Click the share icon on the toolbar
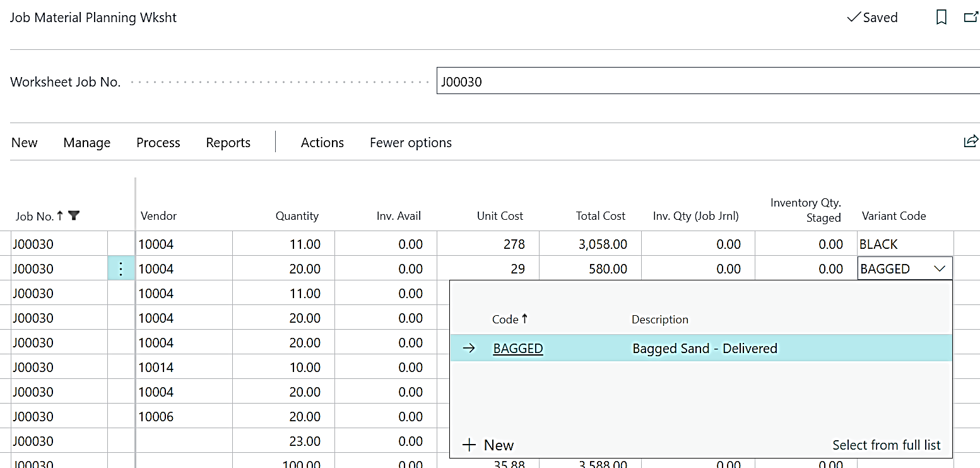This screenshot has height=468, width=980. click(971, 141)
